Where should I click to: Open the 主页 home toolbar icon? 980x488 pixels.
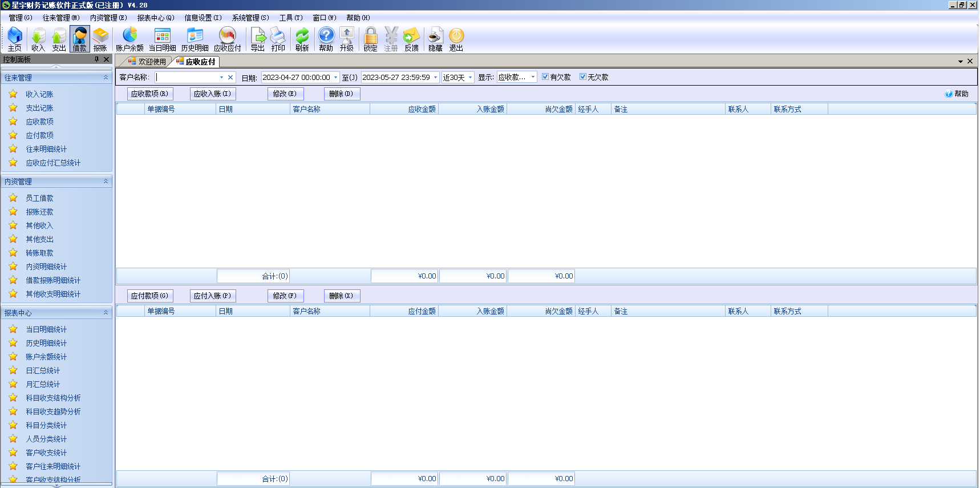coord(15,39)
